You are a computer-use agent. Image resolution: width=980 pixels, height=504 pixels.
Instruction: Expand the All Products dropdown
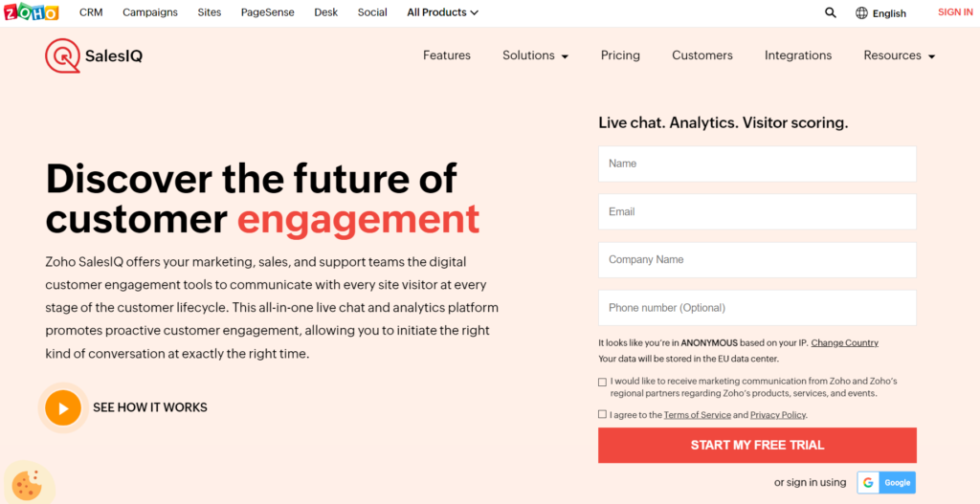point(442,12)
